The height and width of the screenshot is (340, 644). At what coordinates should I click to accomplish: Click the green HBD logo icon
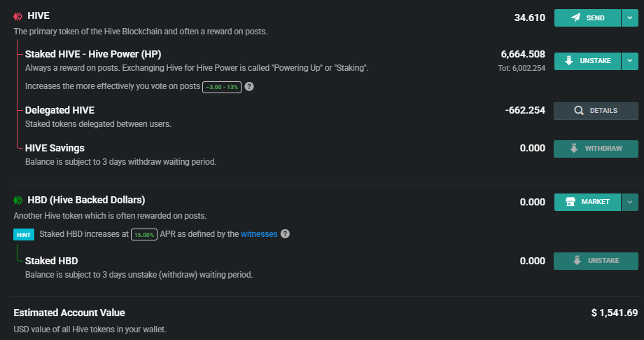17,200
